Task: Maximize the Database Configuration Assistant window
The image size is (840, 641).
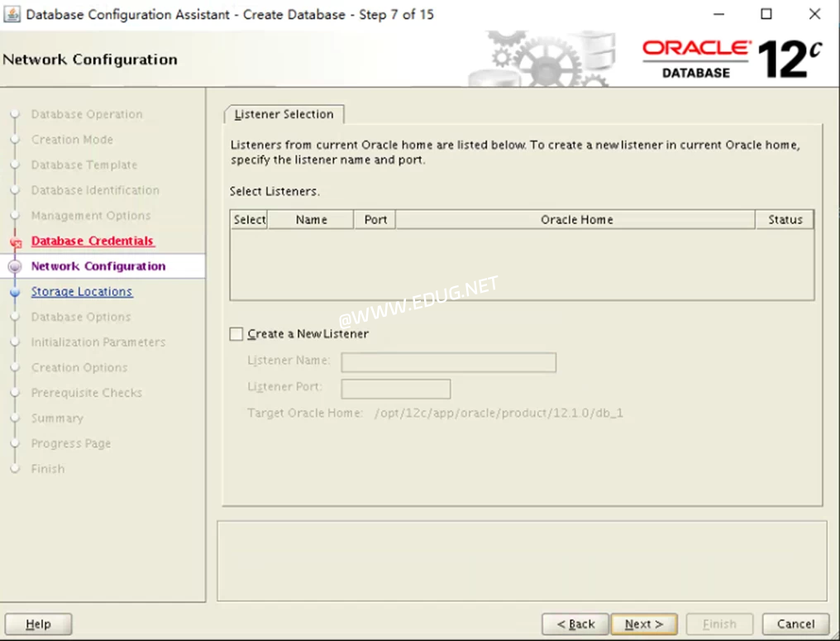Action: [766, 14]
